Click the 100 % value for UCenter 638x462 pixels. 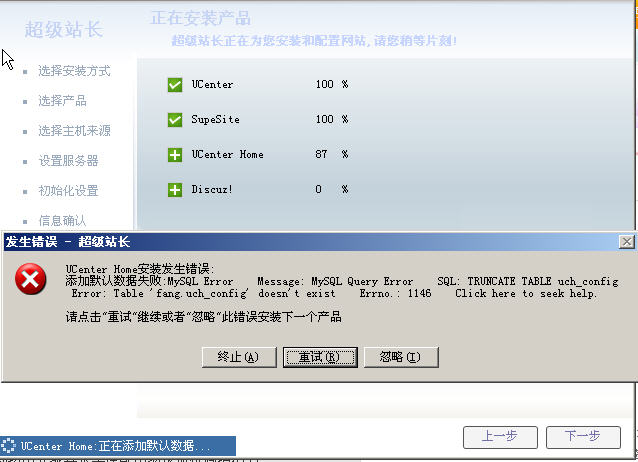(x=332, y=84)
